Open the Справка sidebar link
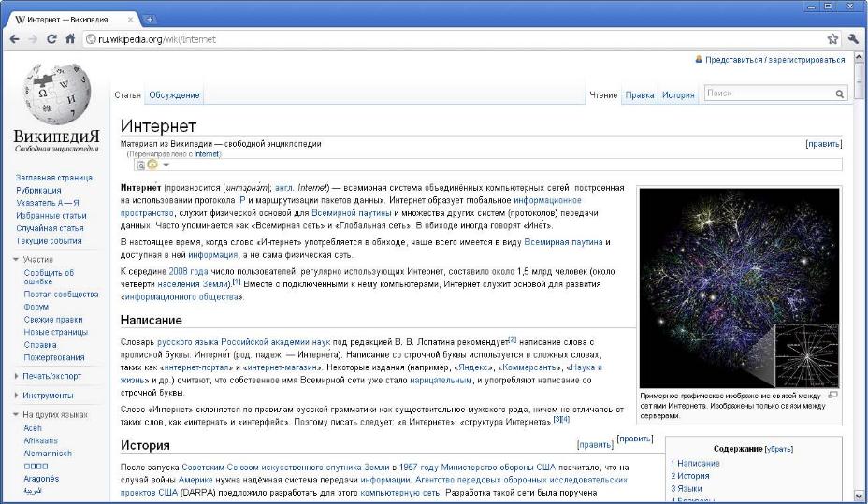The width and height of the screenshot is (868, 504). click(x=40, y=345)
